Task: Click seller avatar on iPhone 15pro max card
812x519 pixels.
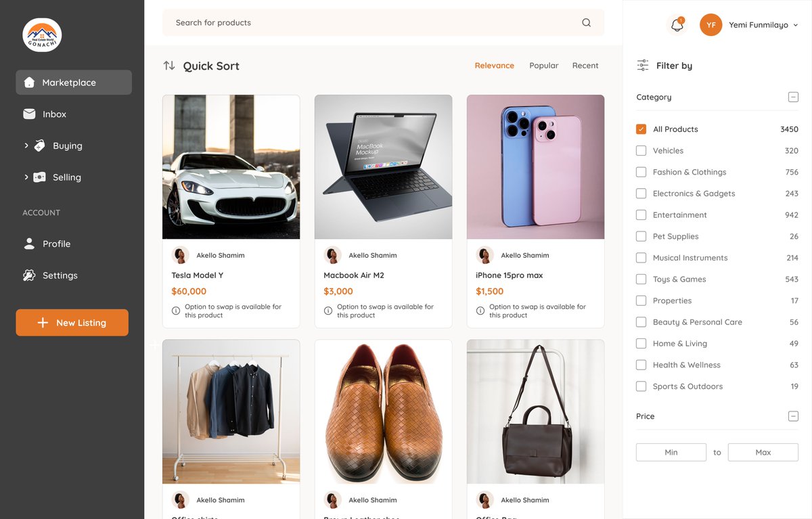Action: point(485,255)
